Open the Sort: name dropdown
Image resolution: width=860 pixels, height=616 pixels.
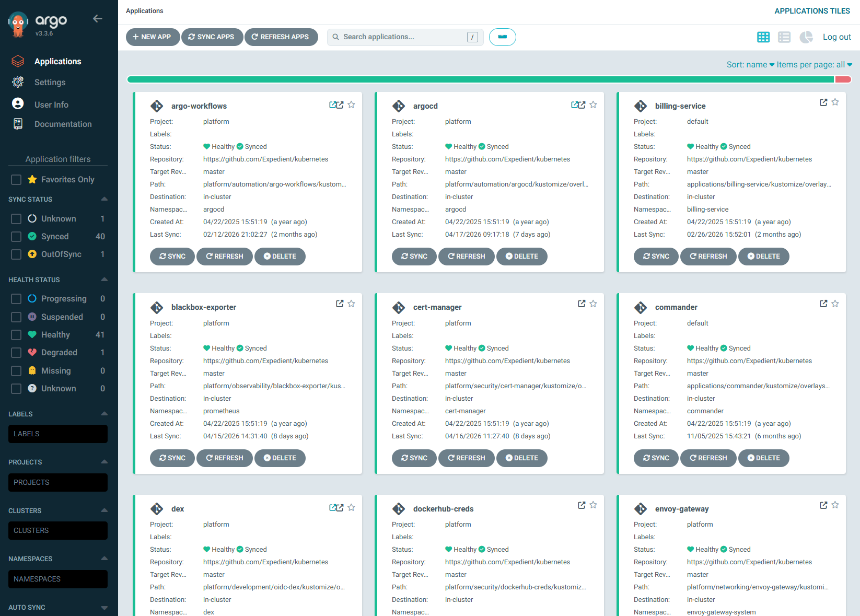coord(750,65)
